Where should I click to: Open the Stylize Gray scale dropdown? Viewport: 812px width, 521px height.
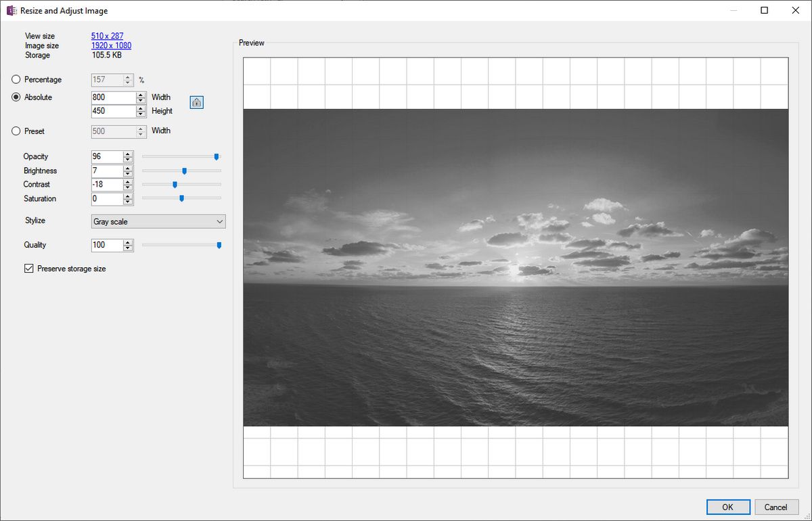point(158,221)
